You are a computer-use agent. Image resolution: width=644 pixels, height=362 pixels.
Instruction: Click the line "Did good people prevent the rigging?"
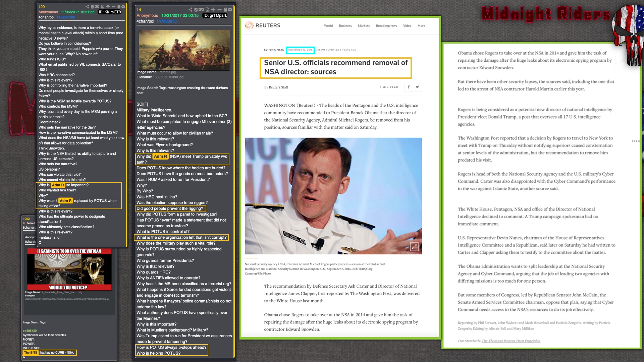pyautogui.click(x=170, y=208)
